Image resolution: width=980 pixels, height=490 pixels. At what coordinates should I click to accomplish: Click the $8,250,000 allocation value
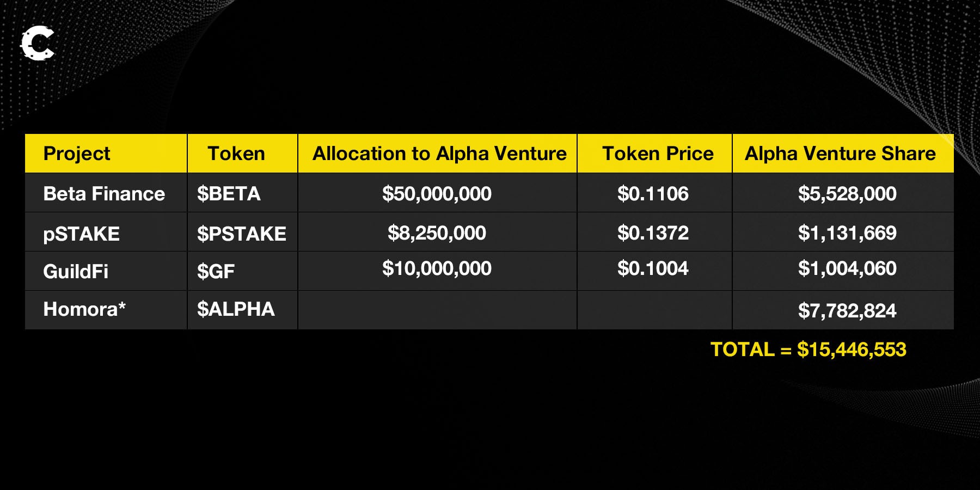(x=437, y=233)
